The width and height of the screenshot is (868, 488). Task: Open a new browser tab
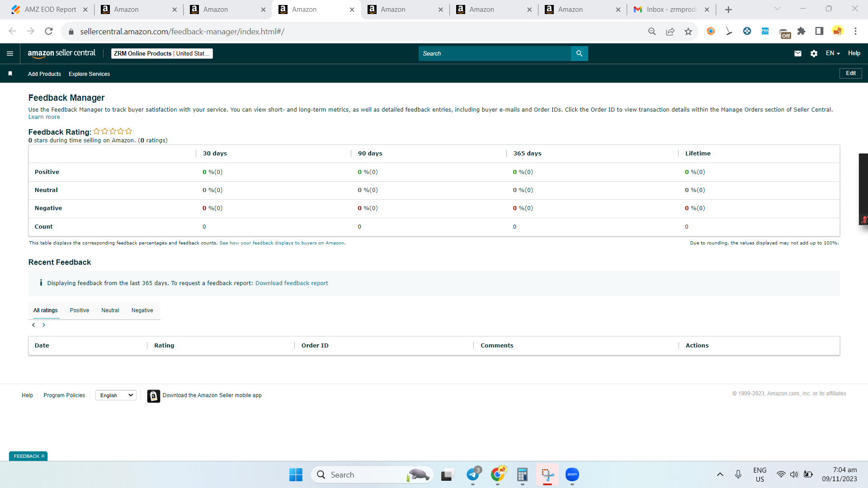728,9
